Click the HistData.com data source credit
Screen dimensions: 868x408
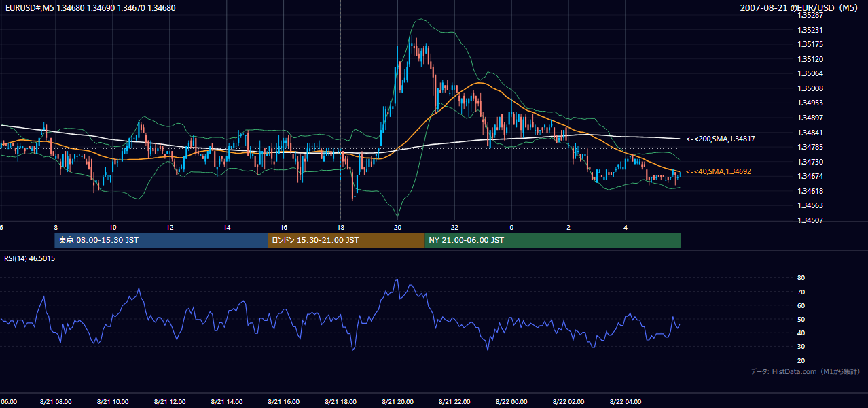tap(805, 371)
